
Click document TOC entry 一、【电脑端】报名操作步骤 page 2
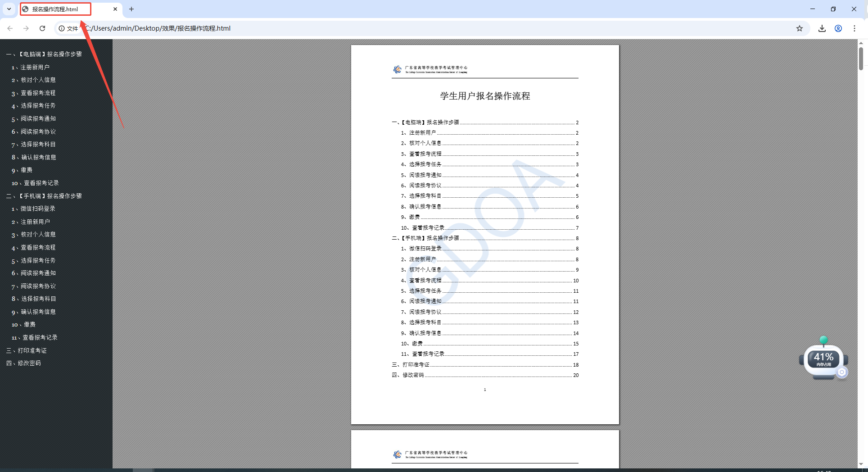tap(485, 123)
